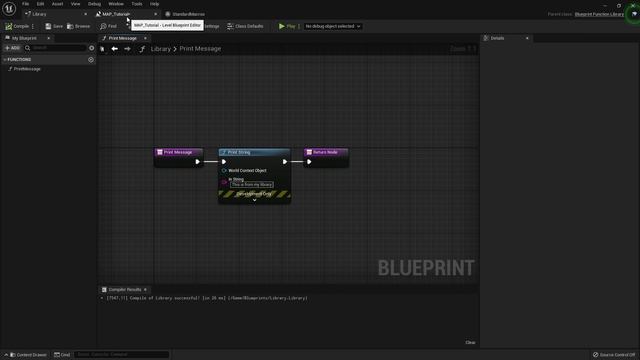
Task: Start Play in editor
Action: (287, 26)
